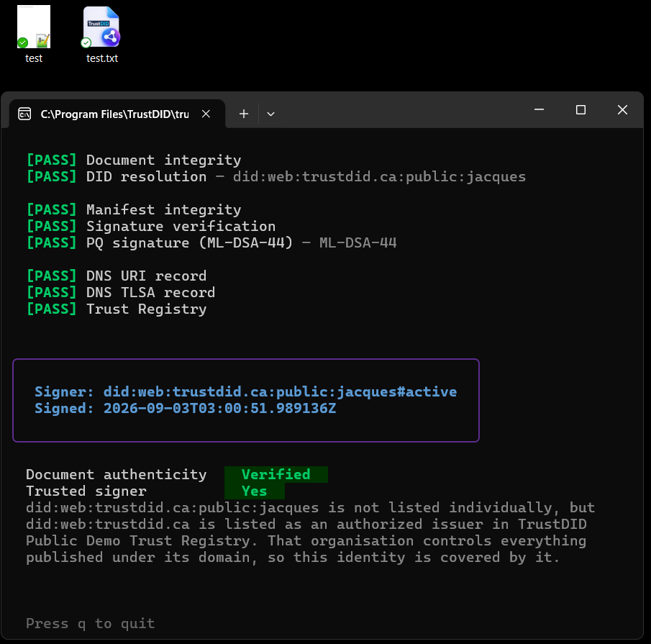Click the 'Document integrity' result line

pos(134,160)
